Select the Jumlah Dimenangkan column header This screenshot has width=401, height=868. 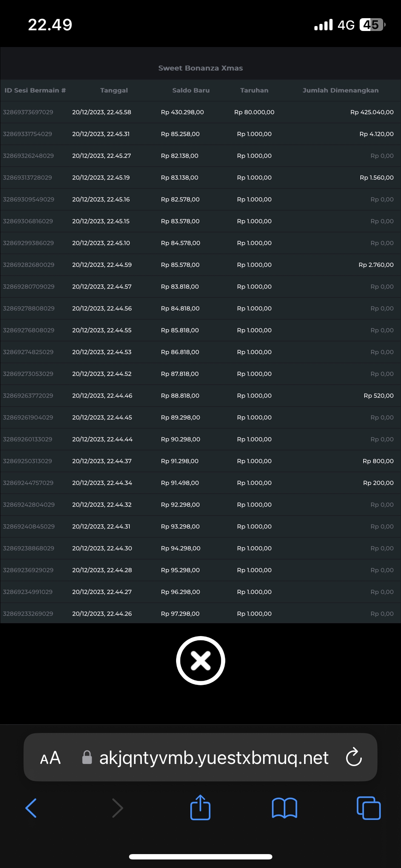coord(340,91)
